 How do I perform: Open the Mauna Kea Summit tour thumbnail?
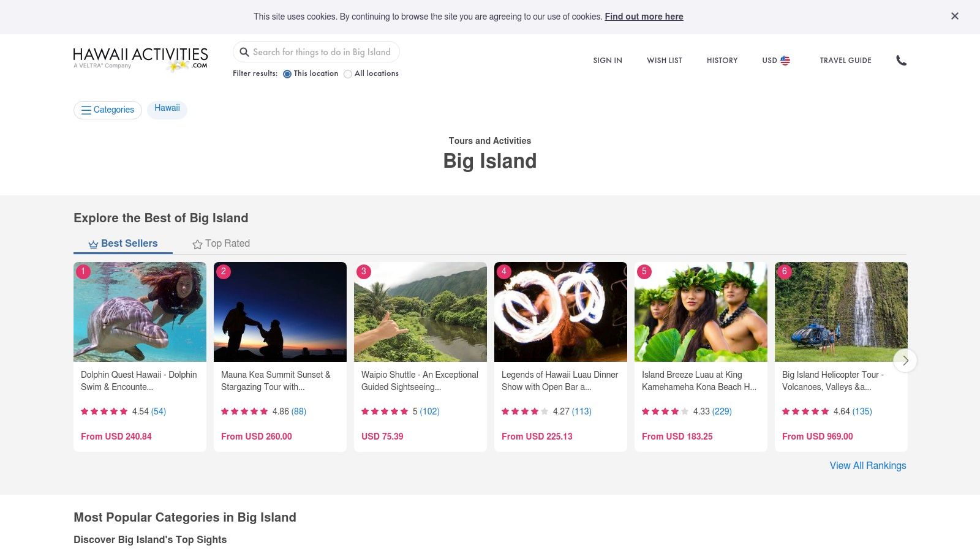click(x=280, y=312)
